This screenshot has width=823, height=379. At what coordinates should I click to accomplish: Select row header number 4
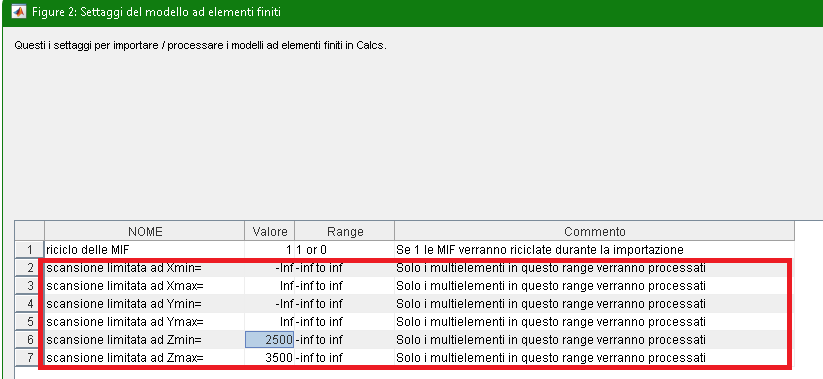(30, 304)
